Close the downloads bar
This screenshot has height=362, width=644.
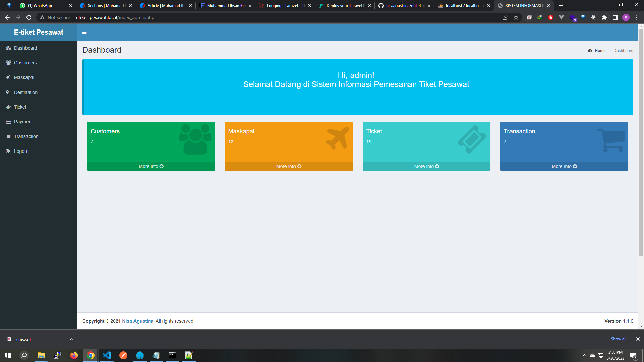tap(638, 339)
